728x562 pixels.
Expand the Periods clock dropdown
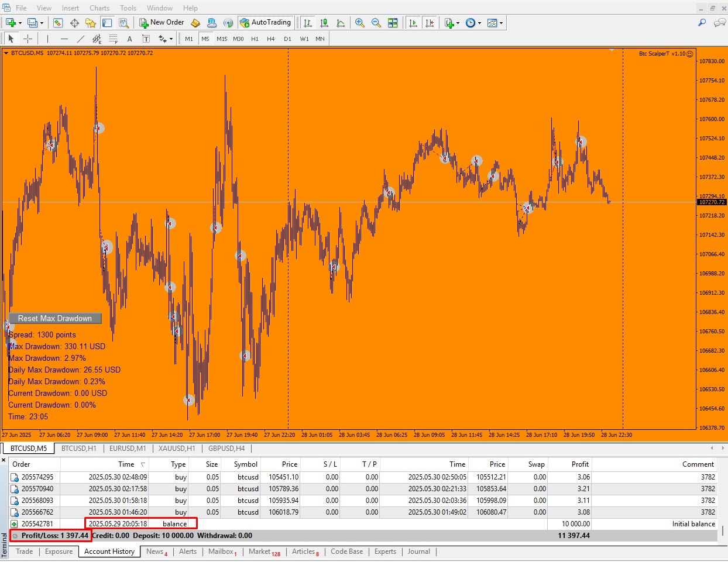tap(479, 23)
